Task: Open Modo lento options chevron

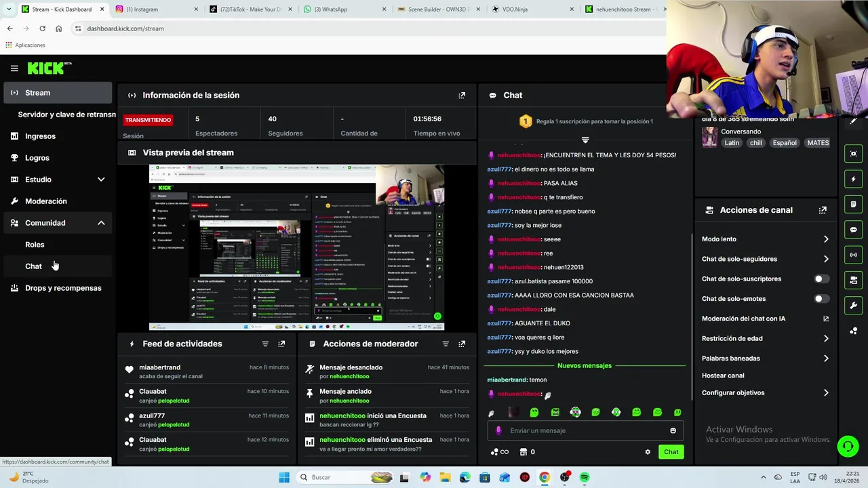Action: tap(826, 239)
